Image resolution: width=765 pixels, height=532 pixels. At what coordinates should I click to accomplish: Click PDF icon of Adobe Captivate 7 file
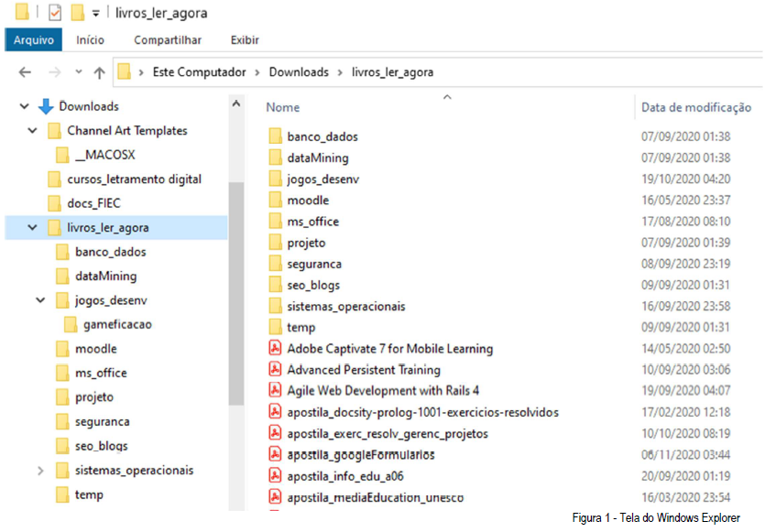274,348
